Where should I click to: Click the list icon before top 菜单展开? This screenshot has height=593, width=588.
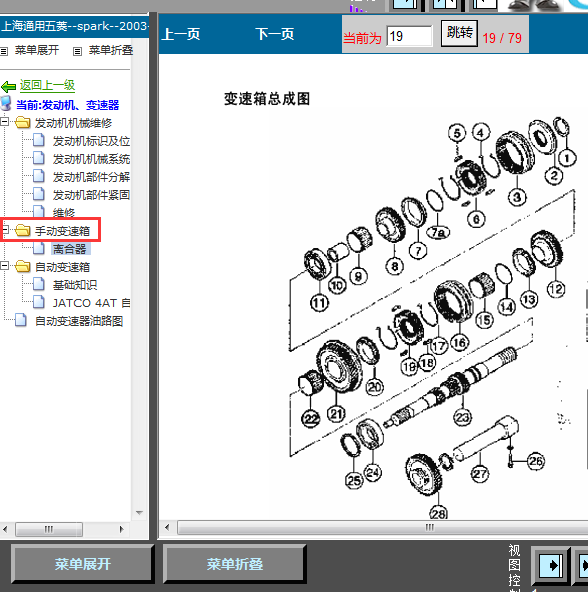(x=4, y=51)
